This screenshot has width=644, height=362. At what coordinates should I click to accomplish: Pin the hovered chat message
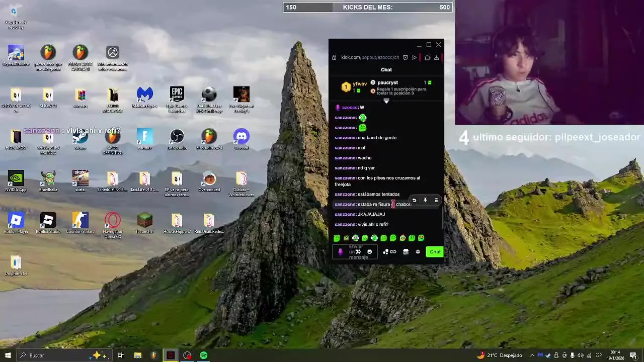pos(425,200)
